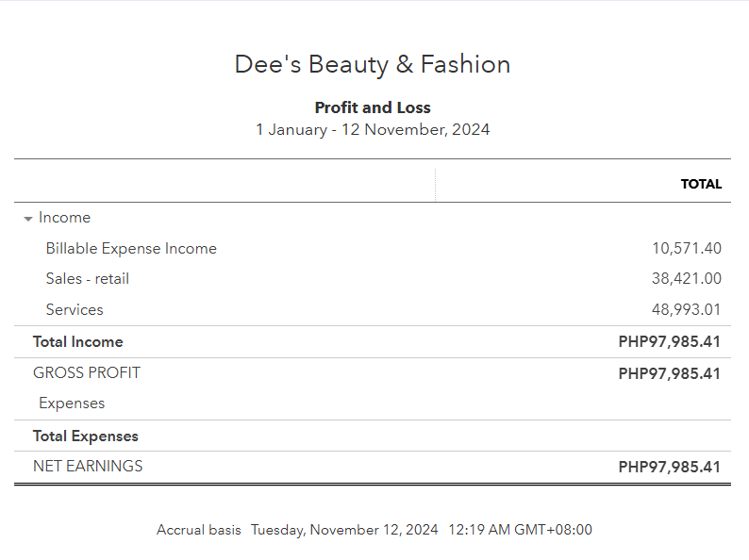Click the 48,993.01 Services amount
749x560 pixels.
(x=686, y=310)
